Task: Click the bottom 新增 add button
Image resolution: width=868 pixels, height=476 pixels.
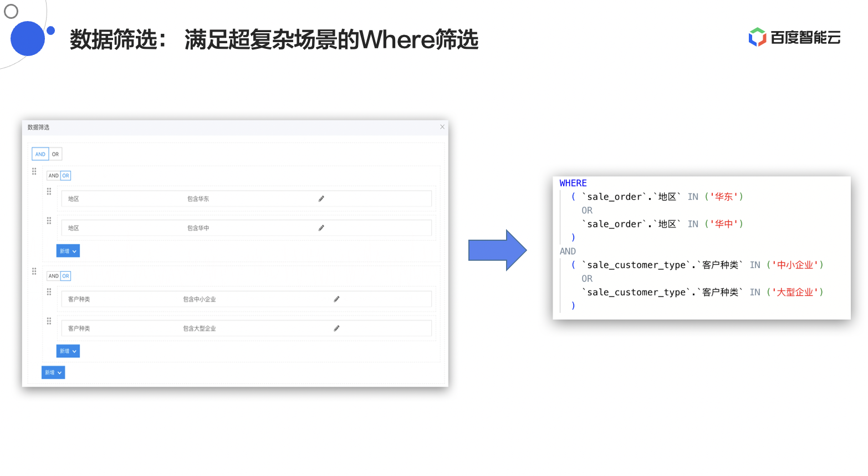Action: click(50, 372)
